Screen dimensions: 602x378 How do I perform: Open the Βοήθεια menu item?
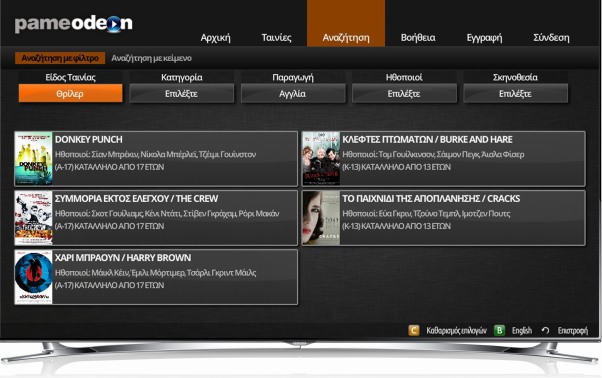[418, 38]
